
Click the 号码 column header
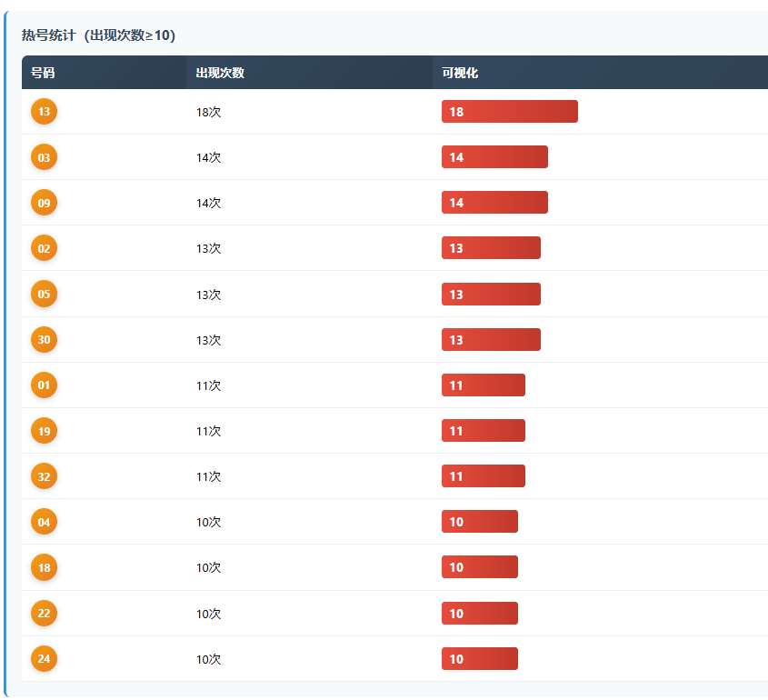(x=43, y=73)
